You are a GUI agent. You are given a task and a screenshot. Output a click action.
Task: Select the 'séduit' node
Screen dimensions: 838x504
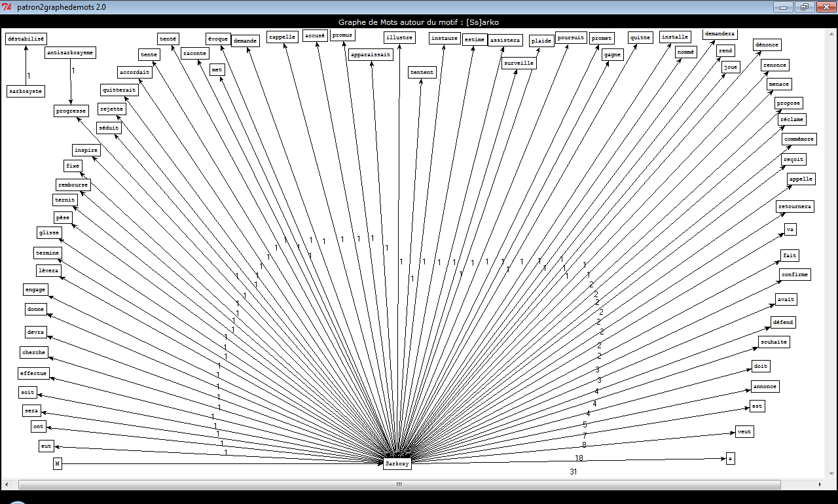click(x=109, y=128)
